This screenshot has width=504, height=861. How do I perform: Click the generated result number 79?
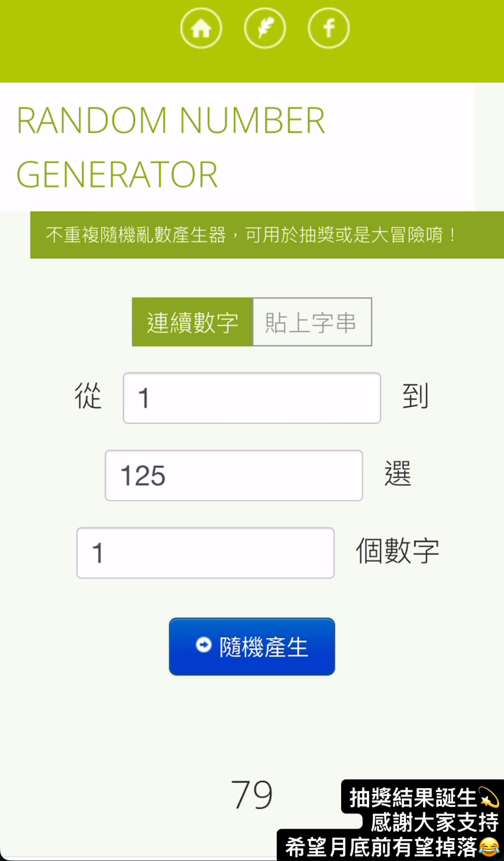click(252, 795)
